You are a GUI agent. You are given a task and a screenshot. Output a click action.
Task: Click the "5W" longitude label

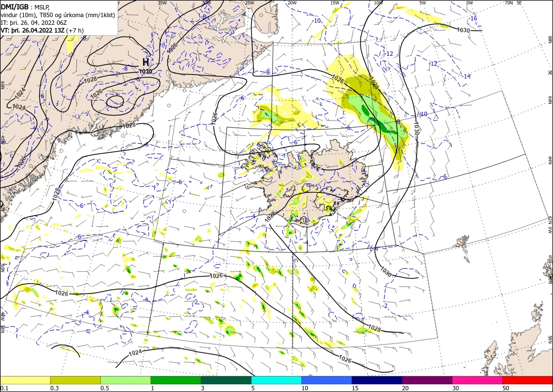coord(422,3)
